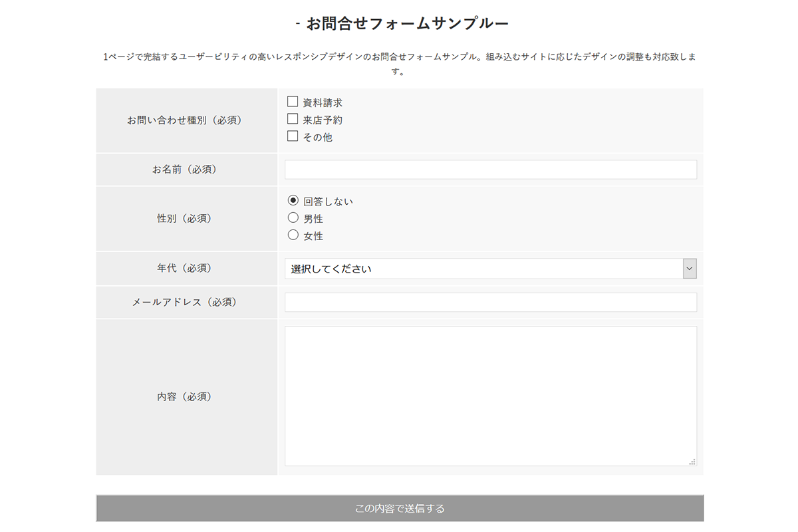798x532 pixels.
Task: Check the 資料請求 checkbox
Action: pyautogui.click(x=293, y=102)
